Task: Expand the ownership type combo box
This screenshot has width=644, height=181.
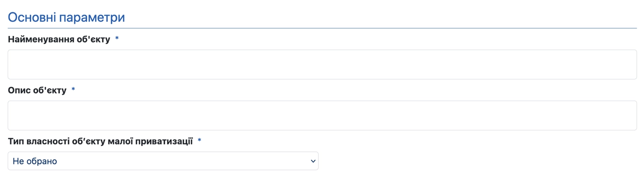Action: pos(163,161)
